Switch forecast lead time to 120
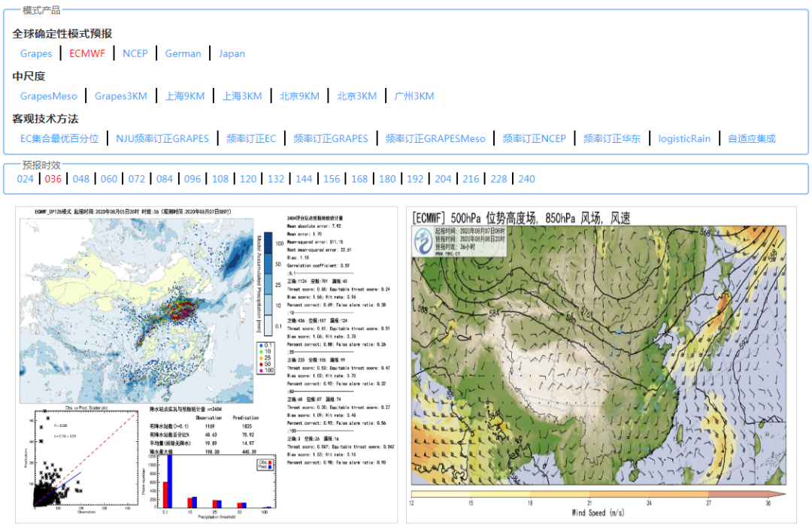Screen dimensions: 812x530 [x=248, y=179]
